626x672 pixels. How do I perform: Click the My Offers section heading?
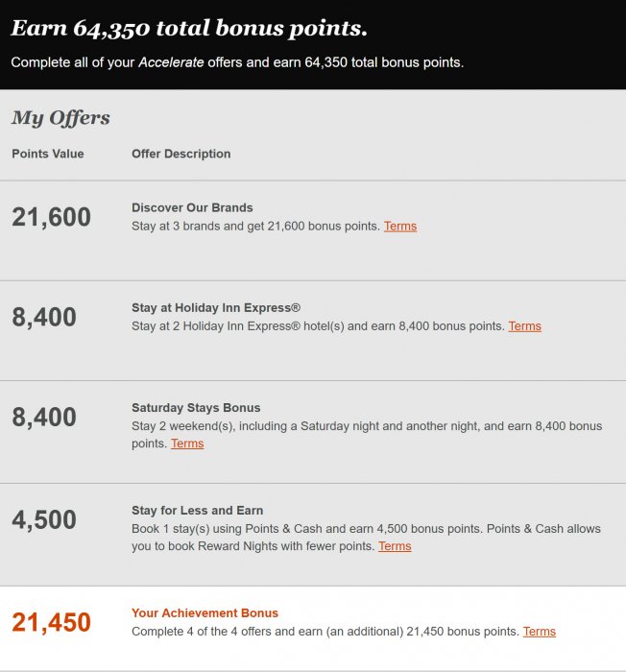coord(60,118)
